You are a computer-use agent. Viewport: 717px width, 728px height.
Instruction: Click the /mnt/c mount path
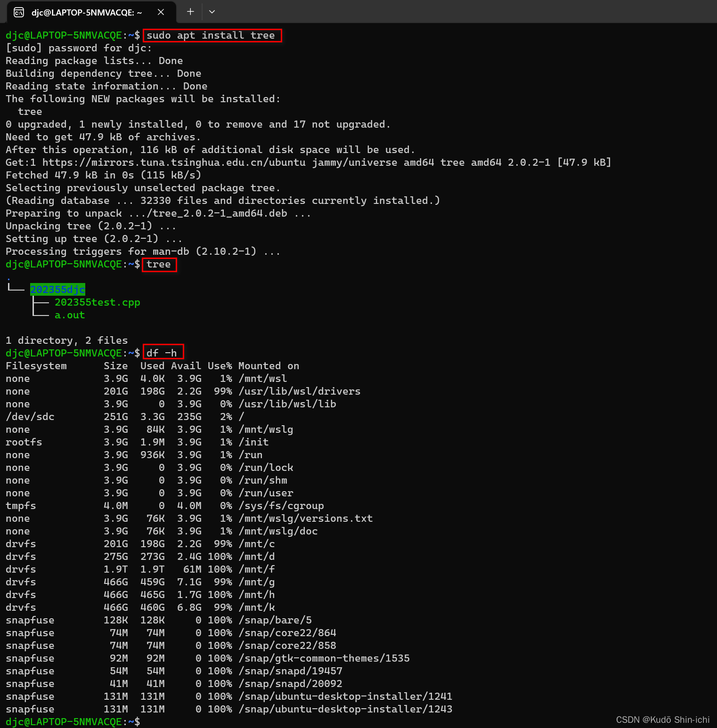coord(256,544)
